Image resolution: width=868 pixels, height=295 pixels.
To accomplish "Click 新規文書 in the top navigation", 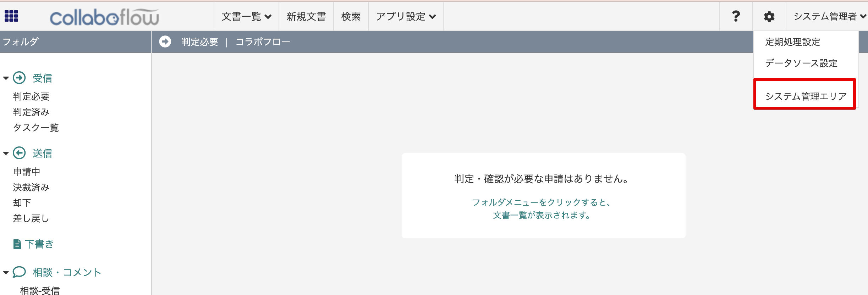I will 306,17.
